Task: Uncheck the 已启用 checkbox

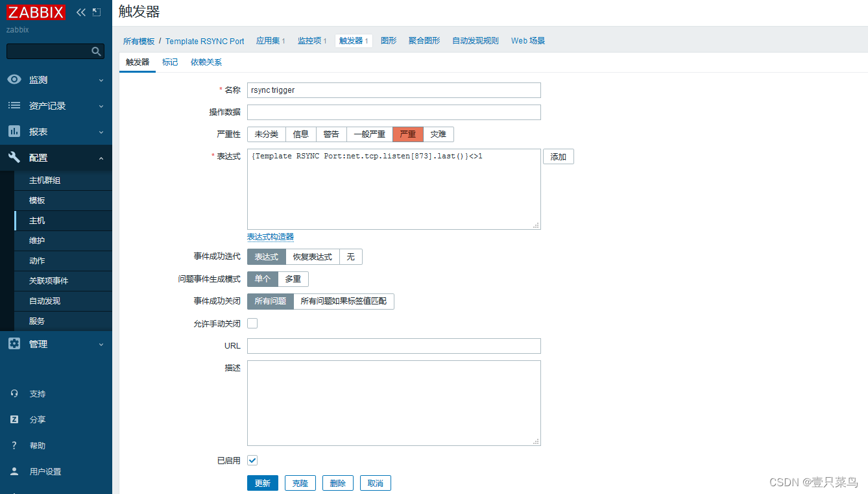Action: click(x=252, y=460)
